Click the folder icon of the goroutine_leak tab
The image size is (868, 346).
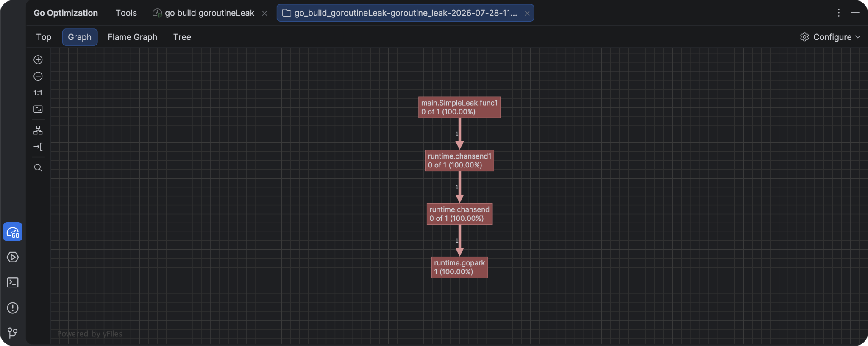(287, 13)
